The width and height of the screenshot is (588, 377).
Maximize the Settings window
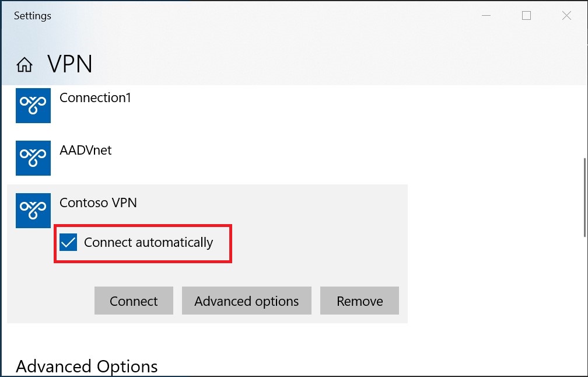(526, 16)
